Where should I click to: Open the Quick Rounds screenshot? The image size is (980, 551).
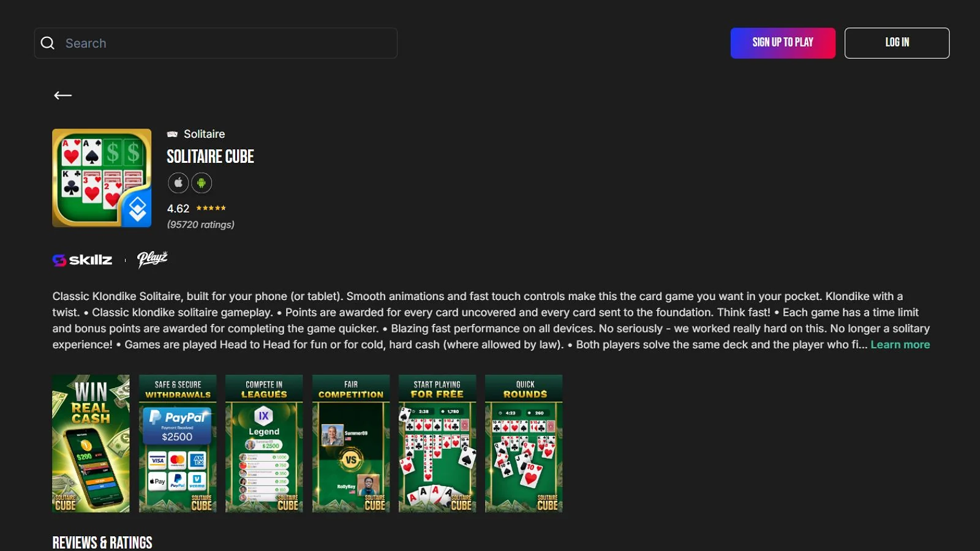click(524, 443)
